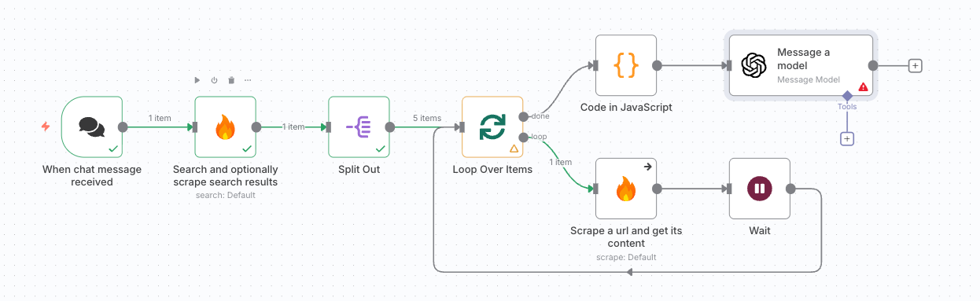Add a node after Message a model output
The height and width of the screenshot is (301, 980).
[x=915, y=66]
